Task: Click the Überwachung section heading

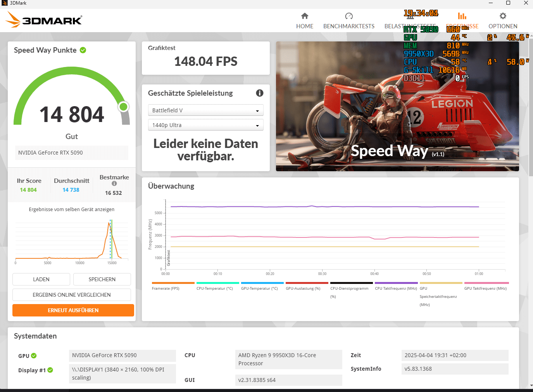Action: pos(171,186)
